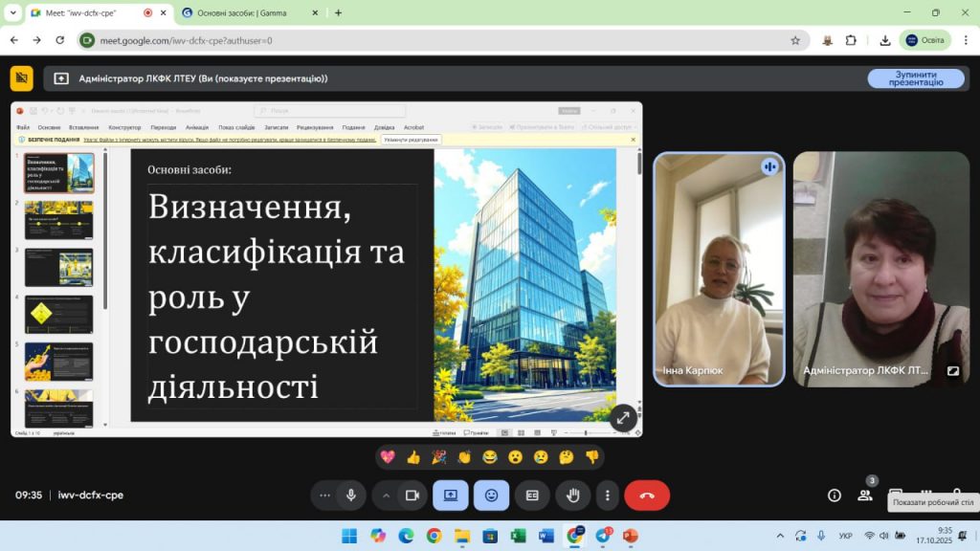Open audio settings dots beside microphone
980x551 pixels.
pos(325,496)
